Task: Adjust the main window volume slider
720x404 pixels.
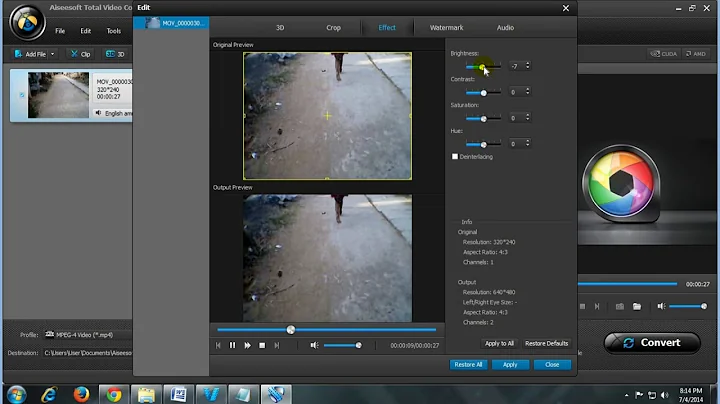Action: tap(688, 306)
